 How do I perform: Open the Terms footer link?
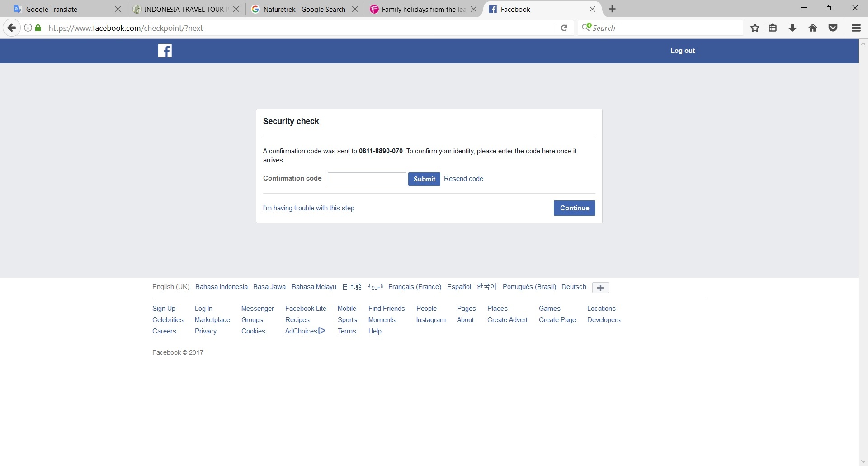click(x=347, y=331)
